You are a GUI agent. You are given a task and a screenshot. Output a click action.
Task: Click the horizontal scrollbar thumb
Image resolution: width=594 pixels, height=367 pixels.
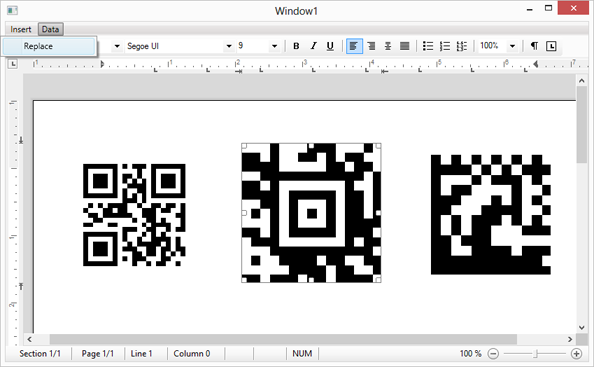283,339
